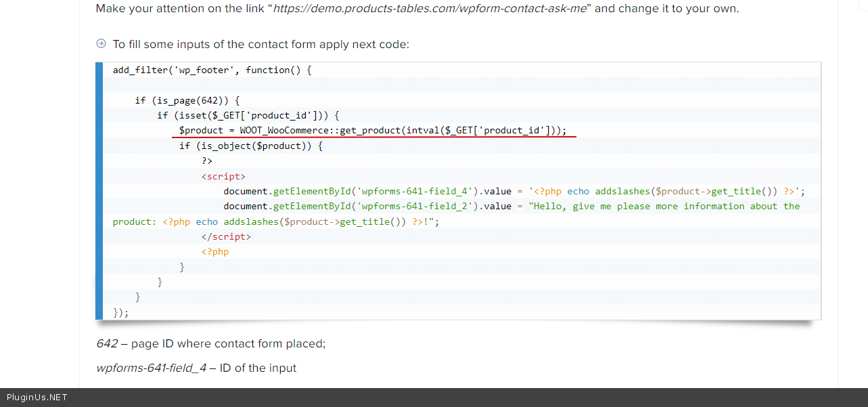Click the "wpforms-641-field_4 – ID of the input" note
The image size is (868, 407).
tap(196, 368)
